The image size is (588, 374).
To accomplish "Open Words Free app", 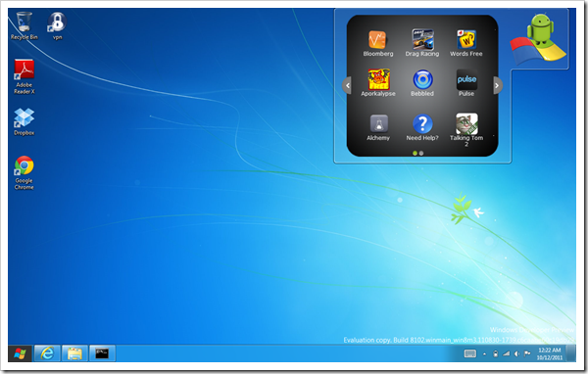I will pos(466,43).
